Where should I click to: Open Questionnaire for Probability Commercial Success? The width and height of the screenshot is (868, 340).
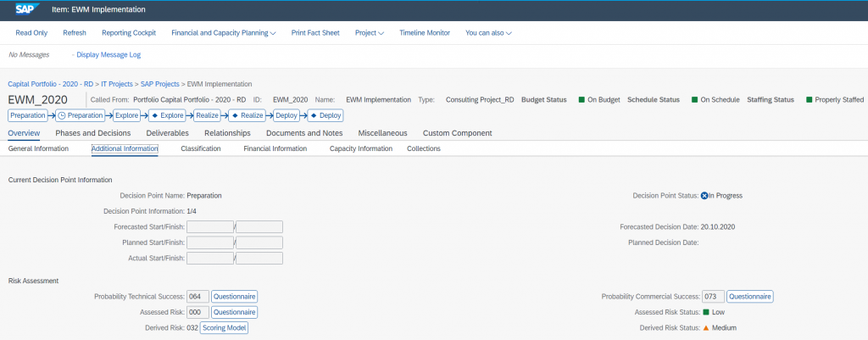[x=750, y=296]
